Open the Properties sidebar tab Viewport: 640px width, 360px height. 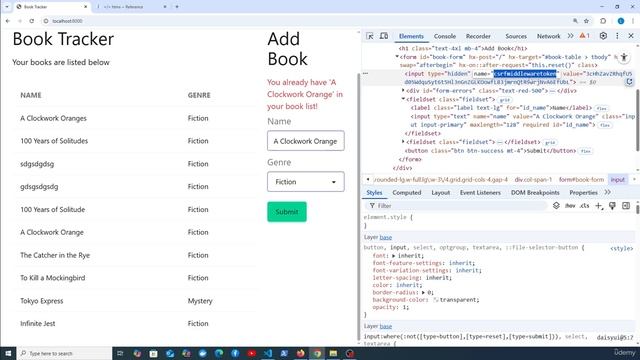point(583,193)
